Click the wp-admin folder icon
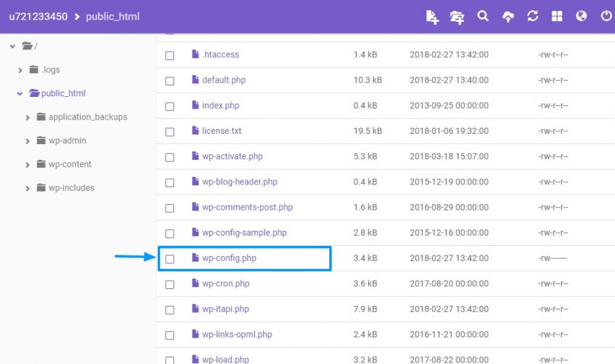615x364 pixels. [41, 140]
